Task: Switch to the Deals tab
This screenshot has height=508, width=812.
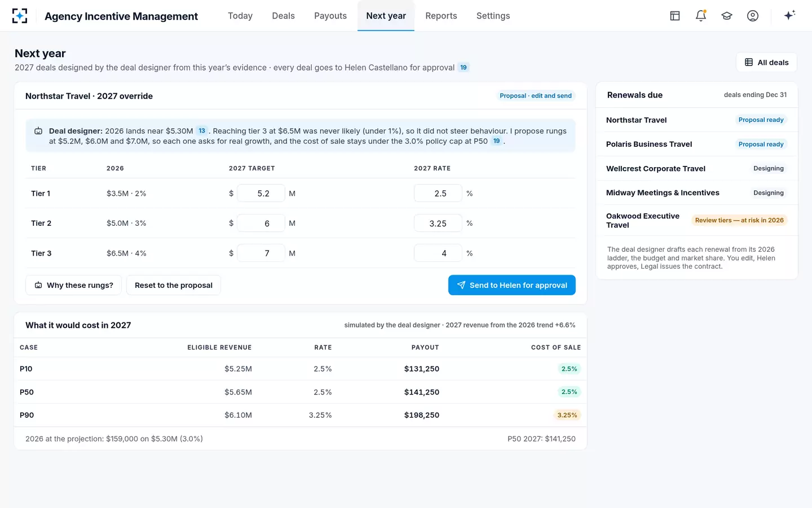Action: pyautogui.click(x=283, y=16)
